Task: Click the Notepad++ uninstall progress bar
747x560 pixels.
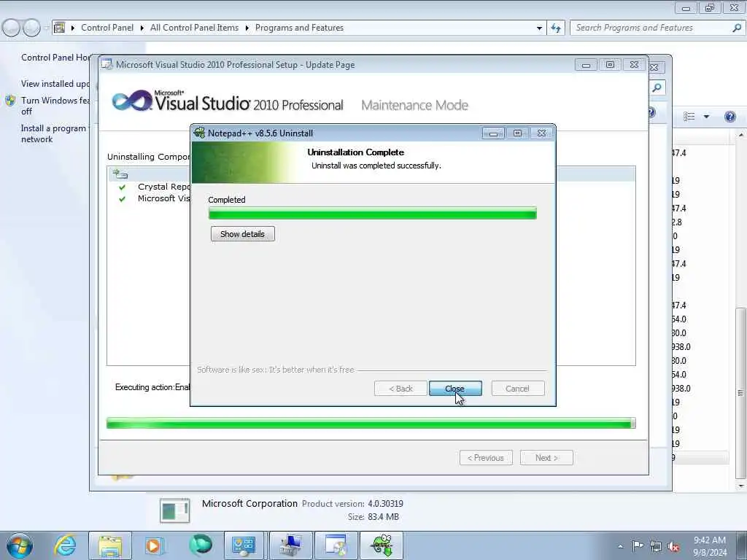Action: [x=373, y=214]
